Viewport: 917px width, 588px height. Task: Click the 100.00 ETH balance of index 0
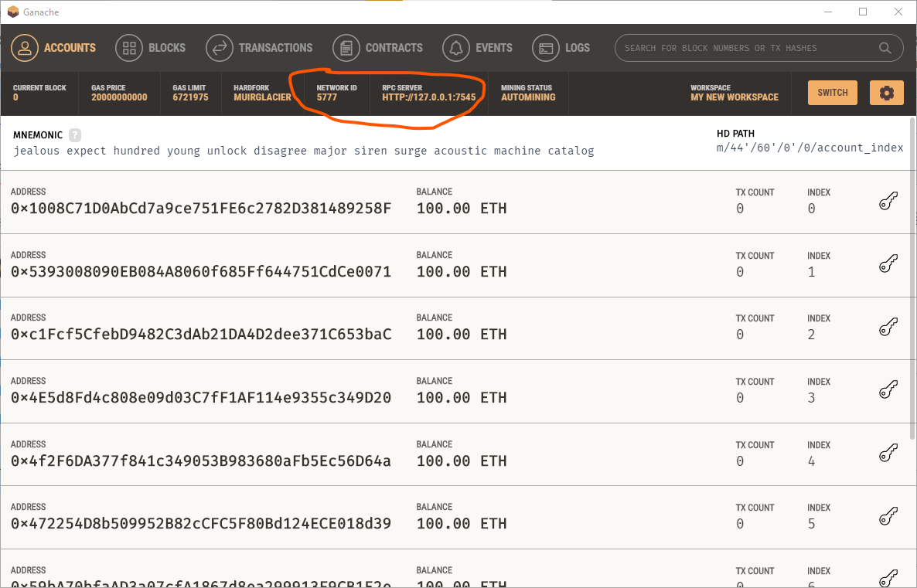[x=462, y=209]
